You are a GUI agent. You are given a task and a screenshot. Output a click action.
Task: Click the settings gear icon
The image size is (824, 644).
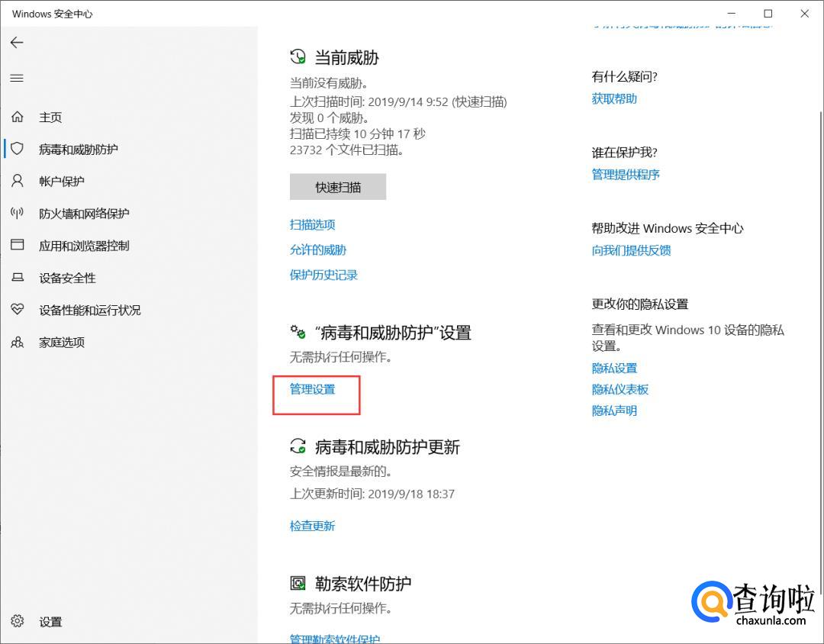(x=18, y=621)
